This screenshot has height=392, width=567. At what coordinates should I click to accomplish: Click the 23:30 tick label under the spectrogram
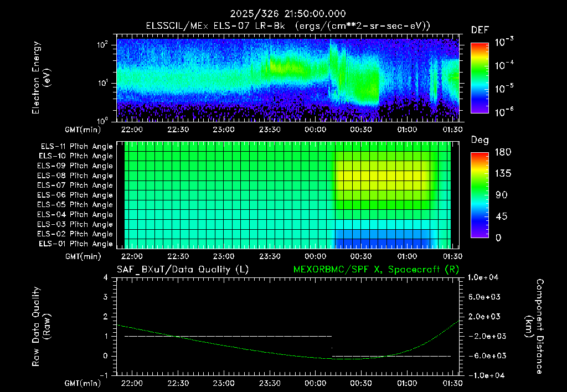tap(270, 130)
